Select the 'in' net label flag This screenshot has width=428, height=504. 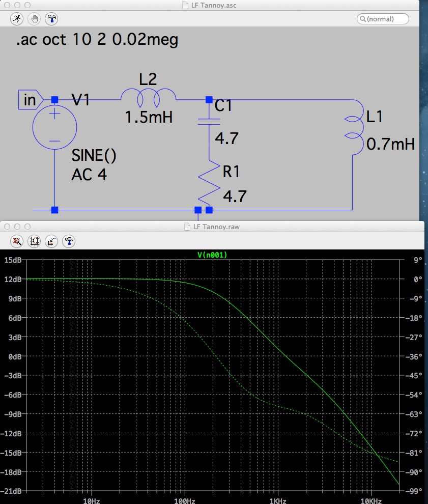coord(31,100)
